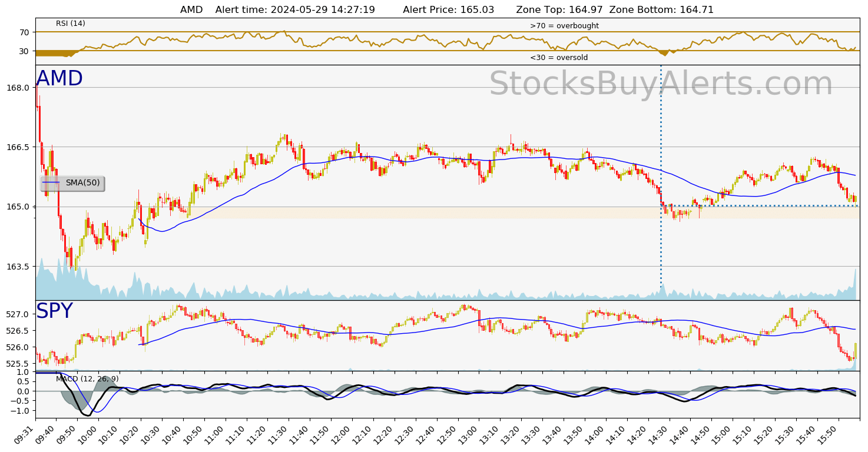Click the MACD -0.5 axis label
Image resolution: width=868 pixels, height=452 pixels.
coord(20,401)
